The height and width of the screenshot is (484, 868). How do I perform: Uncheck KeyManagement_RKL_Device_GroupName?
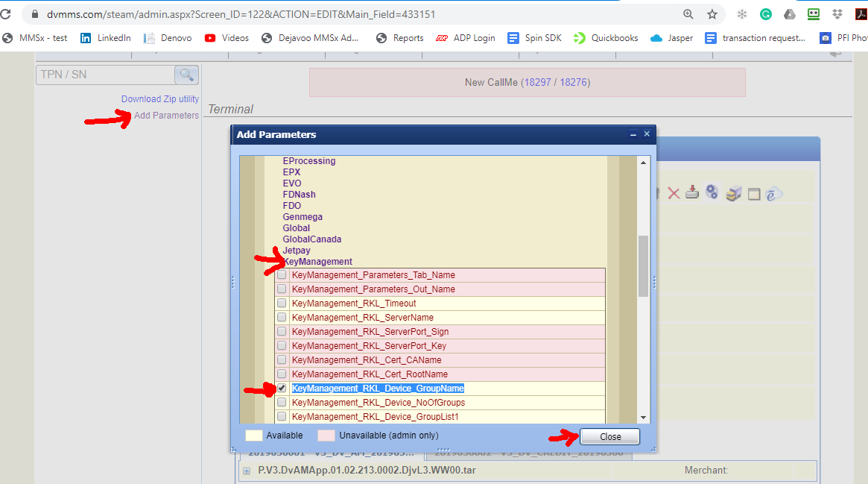click(281, 388)
